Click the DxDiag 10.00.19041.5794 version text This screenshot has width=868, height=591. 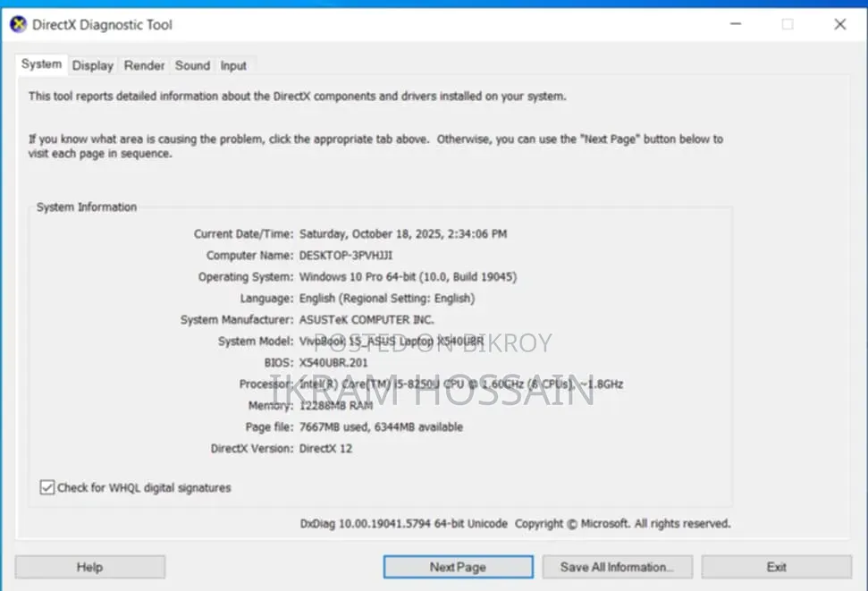pyautogui.click(x=403, y=523)
